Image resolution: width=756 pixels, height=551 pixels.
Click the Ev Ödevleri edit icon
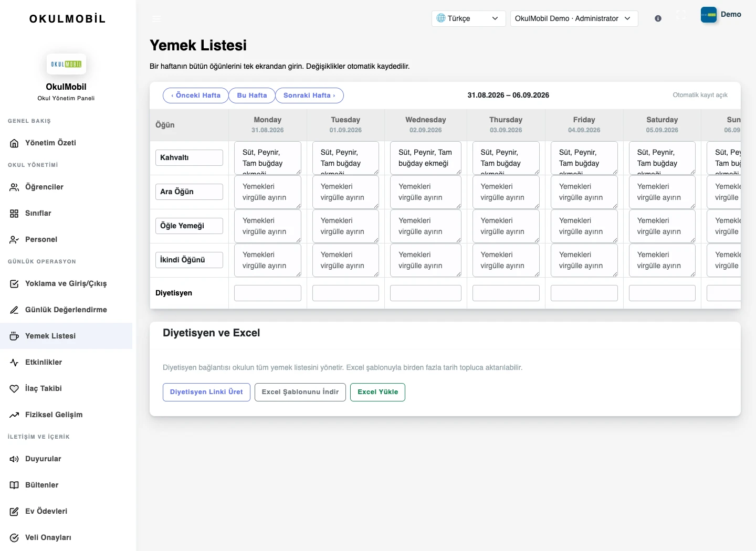tap(14, 511)
